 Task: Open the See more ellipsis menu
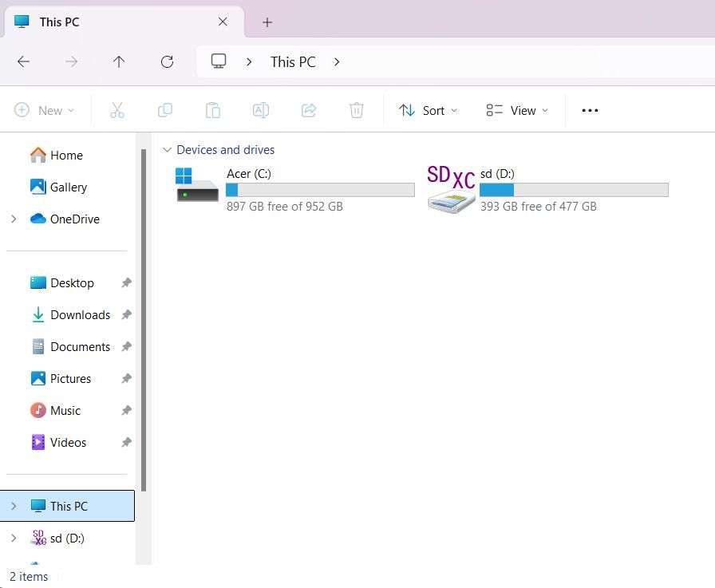point(590,110)
